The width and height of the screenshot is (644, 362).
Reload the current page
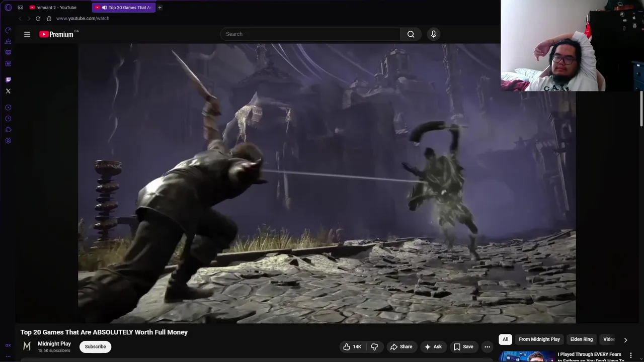tap(38, 19)
